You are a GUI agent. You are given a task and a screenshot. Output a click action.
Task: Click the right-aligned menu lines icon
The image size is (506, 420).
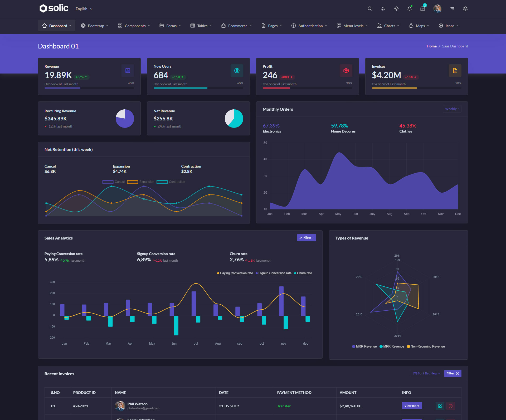(452, 9)
